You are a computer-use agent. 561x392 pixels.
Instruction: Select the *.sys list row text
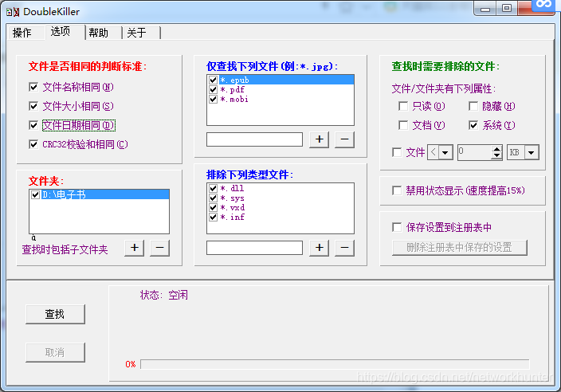point(232,198)
